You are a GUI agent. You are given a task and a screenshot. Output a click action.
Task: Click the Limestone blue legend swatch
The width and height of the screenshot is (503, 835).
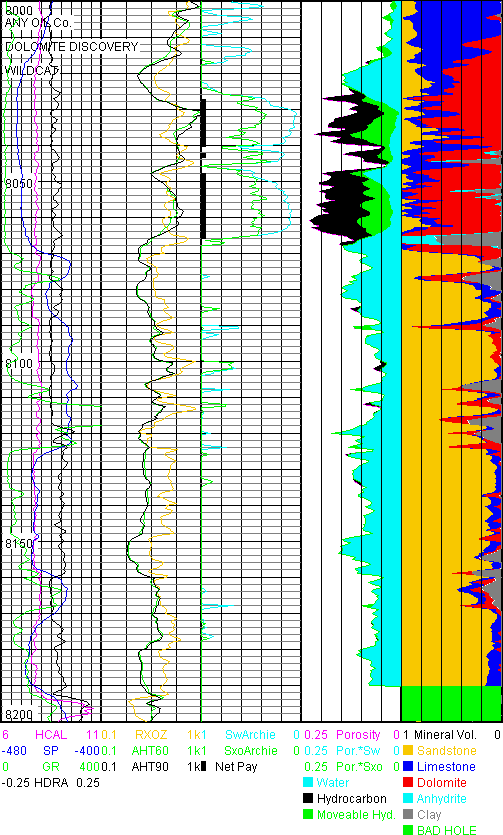point(408,767)
